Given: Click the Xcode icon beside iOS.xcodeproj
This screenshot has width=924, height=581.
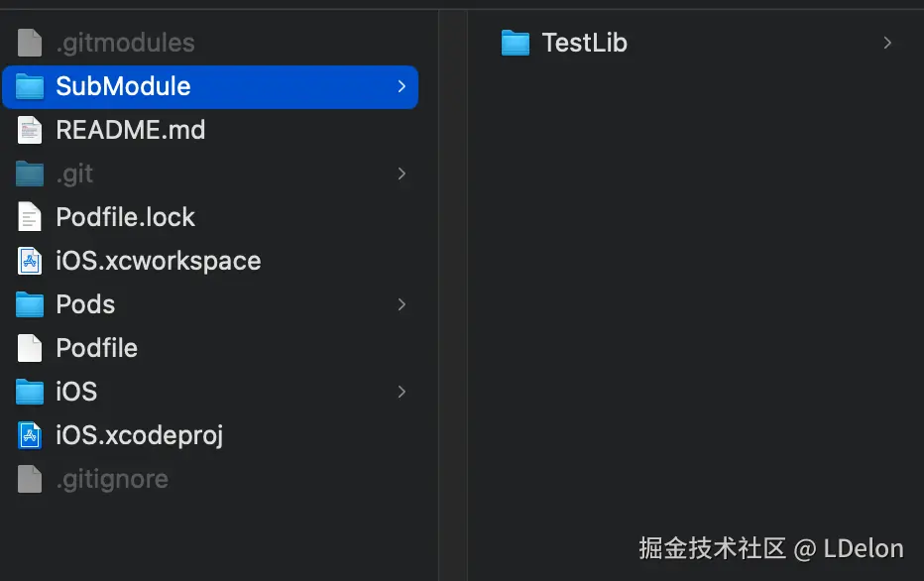Looking at the screenshot, I should click(x=29, y=435).
